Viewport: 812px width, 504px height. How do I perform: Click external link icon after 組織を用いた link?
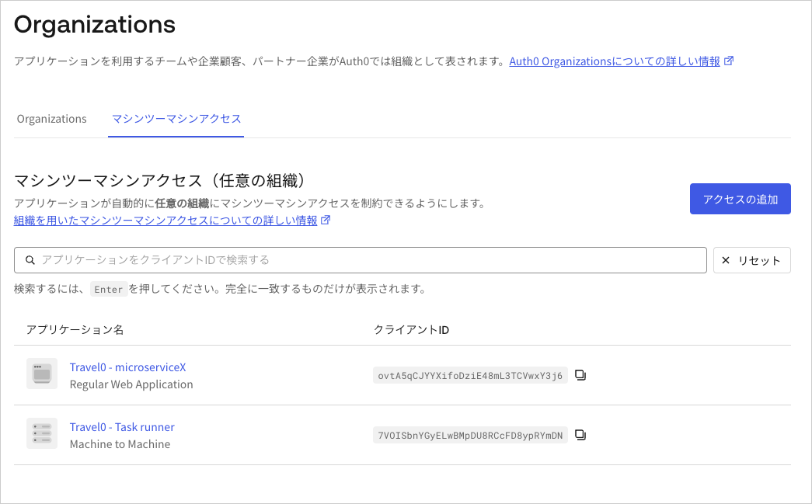click(326, 220)
